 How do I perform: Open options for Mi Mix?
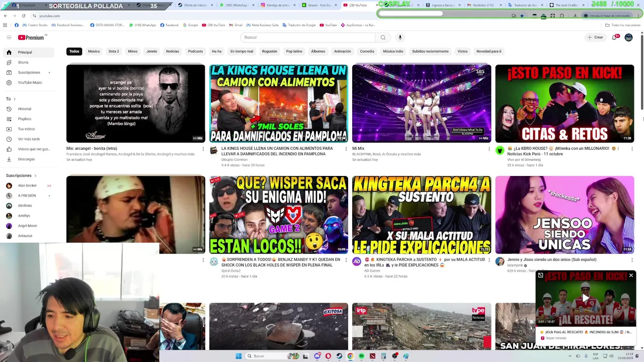489,149
